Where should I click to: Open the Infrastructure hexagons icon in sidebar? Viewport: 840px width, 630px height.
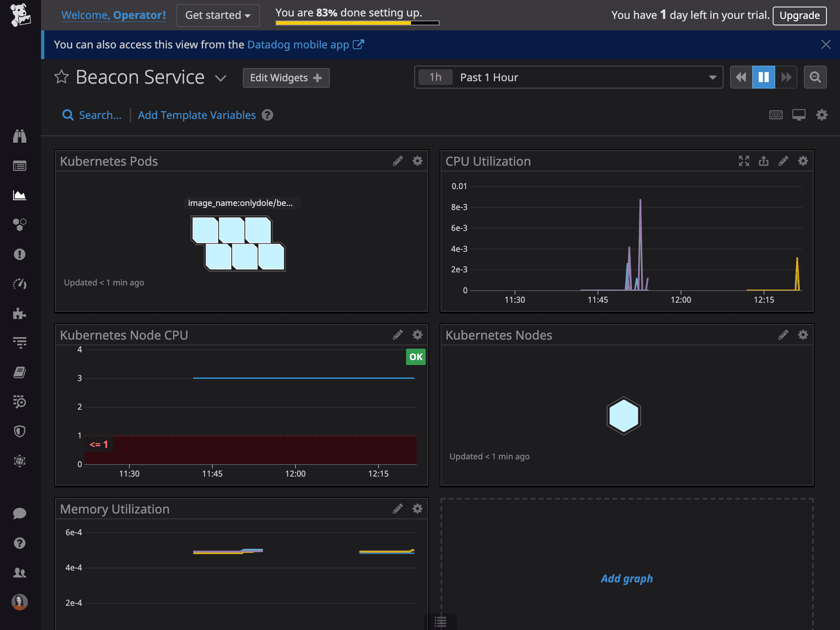tap(20, 224)
